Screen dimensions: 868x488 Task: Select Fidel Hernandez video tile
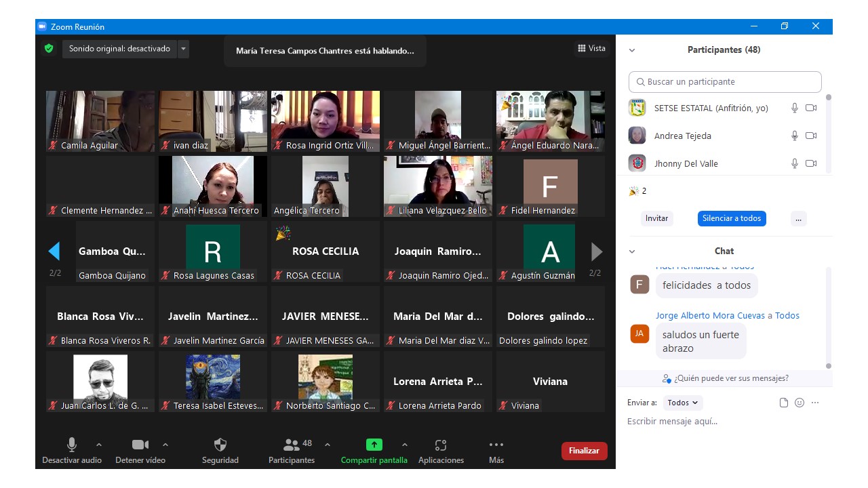click(551, 186)
